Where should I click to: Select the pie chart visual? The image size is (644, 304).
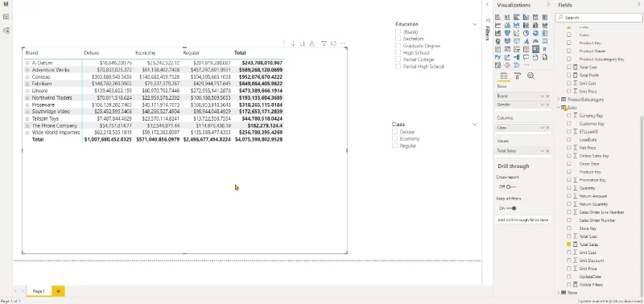tap(526, 33)
